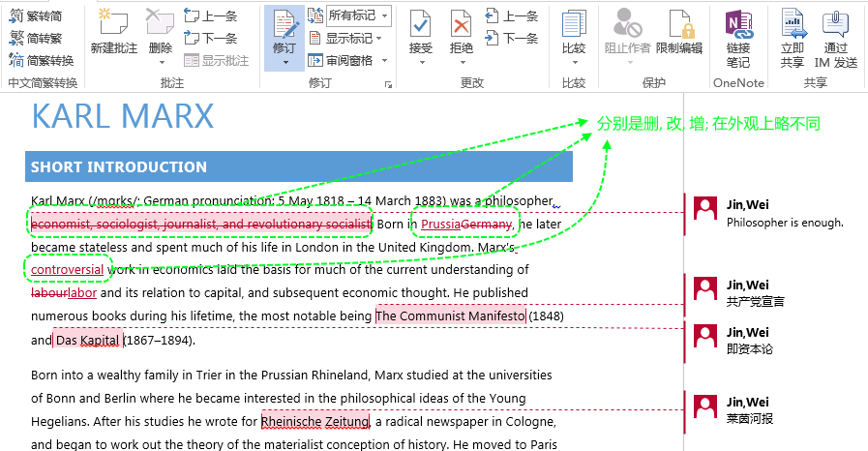Screen dimensions: 868x451
Task: Toggle the 修订 track changes button
Action: (284, 31)
